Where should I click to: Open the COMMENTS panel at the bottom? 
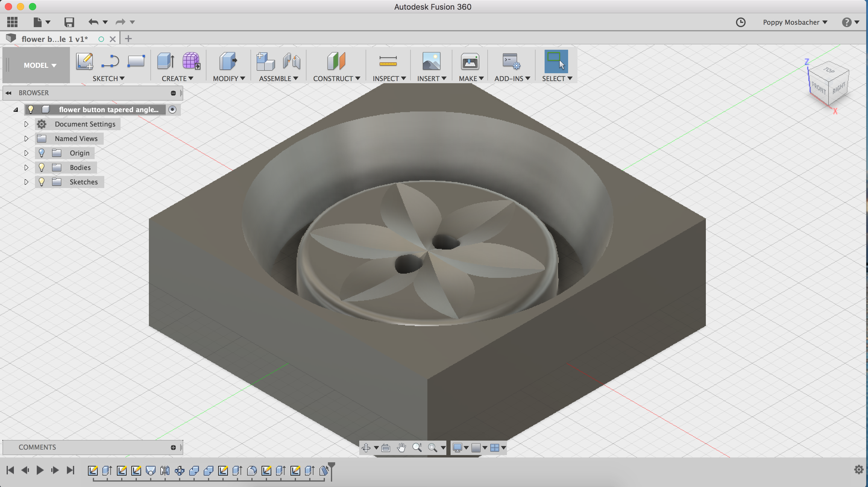pyautogui.click(x=37, y=447)
